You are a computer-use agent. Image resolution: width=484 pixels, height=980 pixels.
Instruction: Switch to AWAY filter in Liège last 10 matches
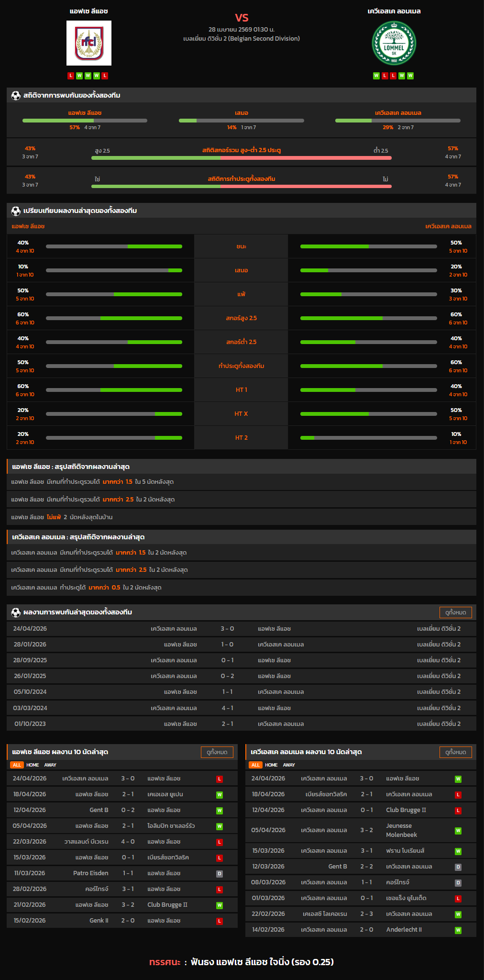(x=50, y=765)
